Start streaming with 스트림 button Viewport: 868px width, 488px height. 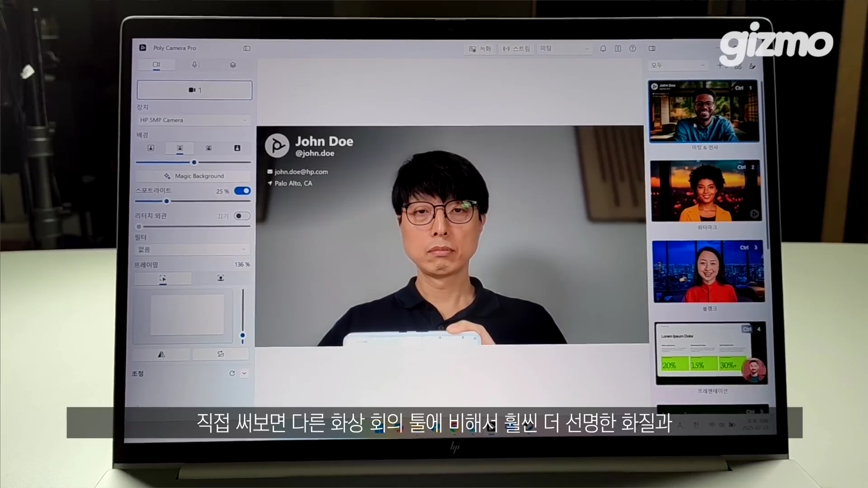click(516, 48)
